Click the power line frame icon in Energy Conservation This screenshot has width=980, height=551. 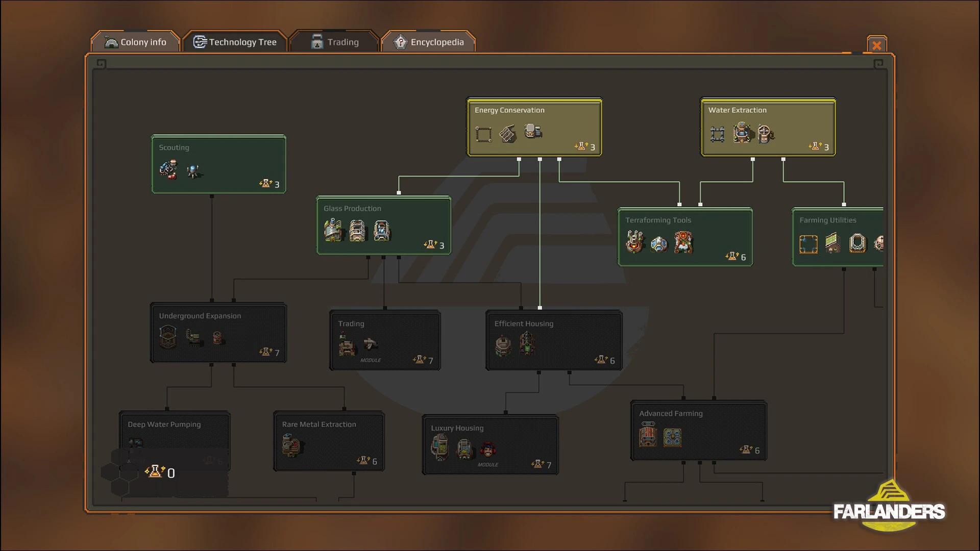[x=483, y=134]
